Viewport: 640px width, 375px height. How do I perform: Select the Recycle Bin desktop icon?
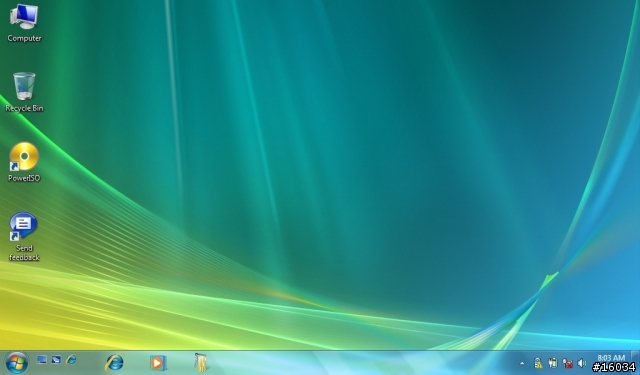24,92
